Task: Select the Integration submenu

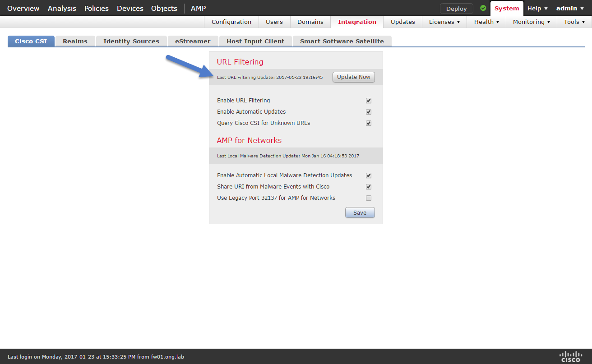Action: pos(357,22)
